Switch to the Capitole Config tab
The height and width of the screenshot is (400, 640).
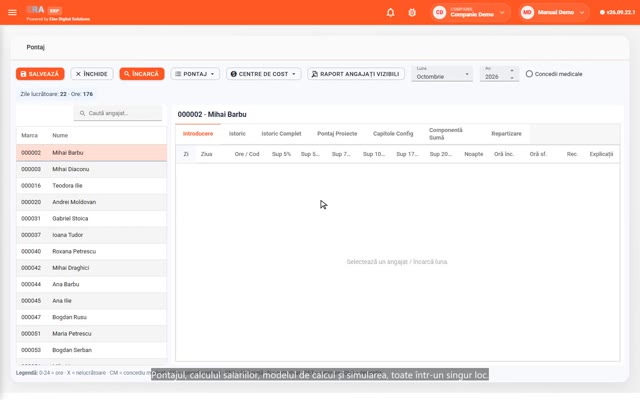click(393, 134)
